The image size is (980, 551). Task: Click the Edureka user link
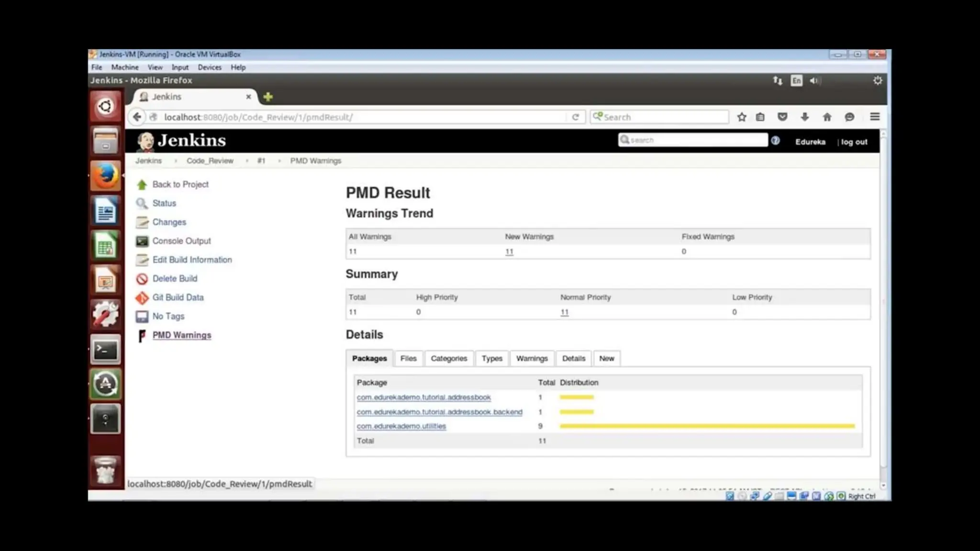810,142
